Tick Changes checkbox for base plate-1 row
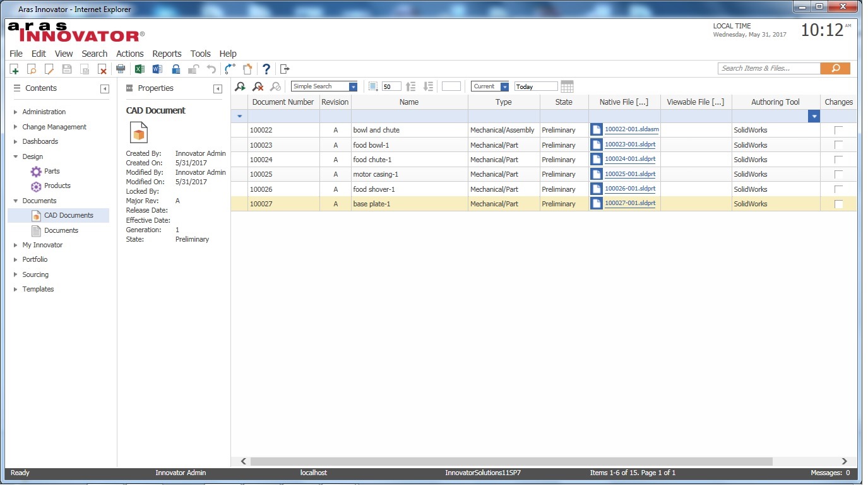Viewport: 868px width, 489px height. pyautogui.click(x=838, y=204)
